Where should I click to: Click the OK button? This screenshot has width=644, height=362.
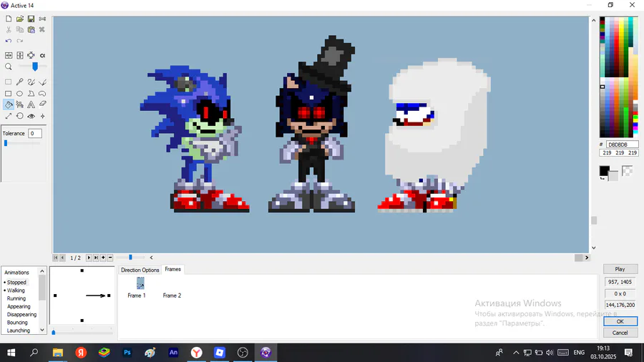[x=620, y=321]
